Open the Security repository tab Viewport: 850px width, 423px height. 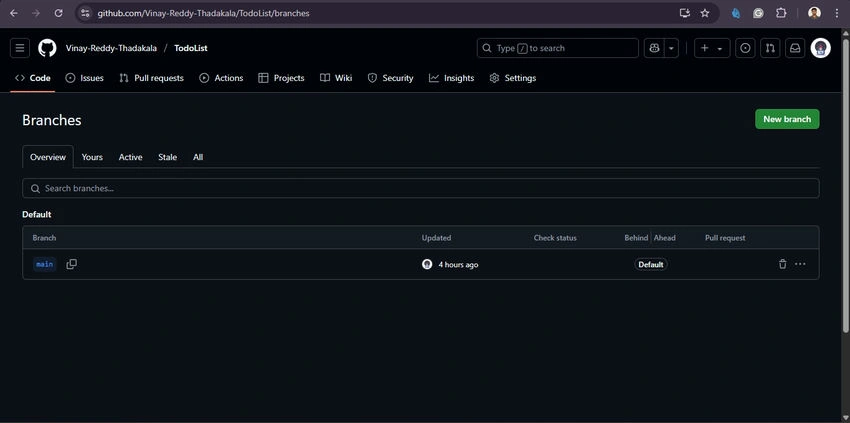pyautogui.click(x=390, y=78)
